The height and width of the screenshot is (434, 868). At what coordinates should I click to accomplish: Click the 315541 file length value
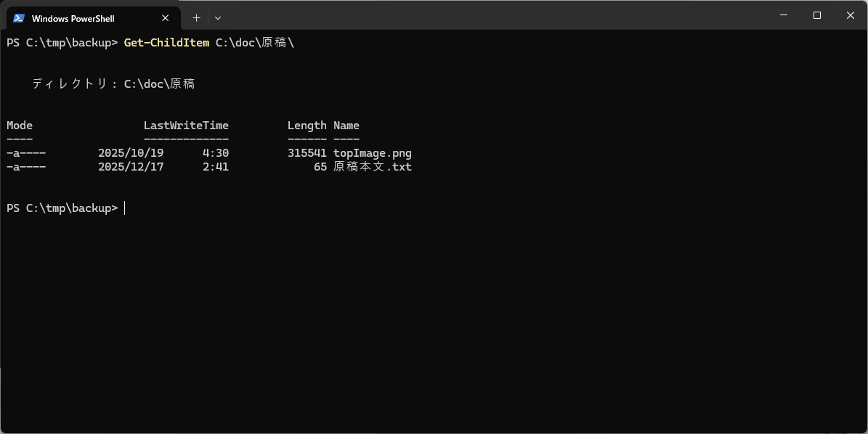coord(307,153)
